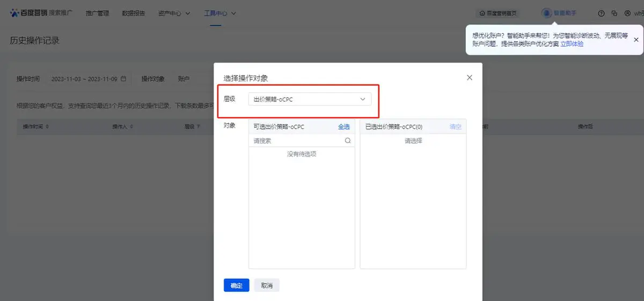Go to 数据报告 in navigation

click(133, 13)
